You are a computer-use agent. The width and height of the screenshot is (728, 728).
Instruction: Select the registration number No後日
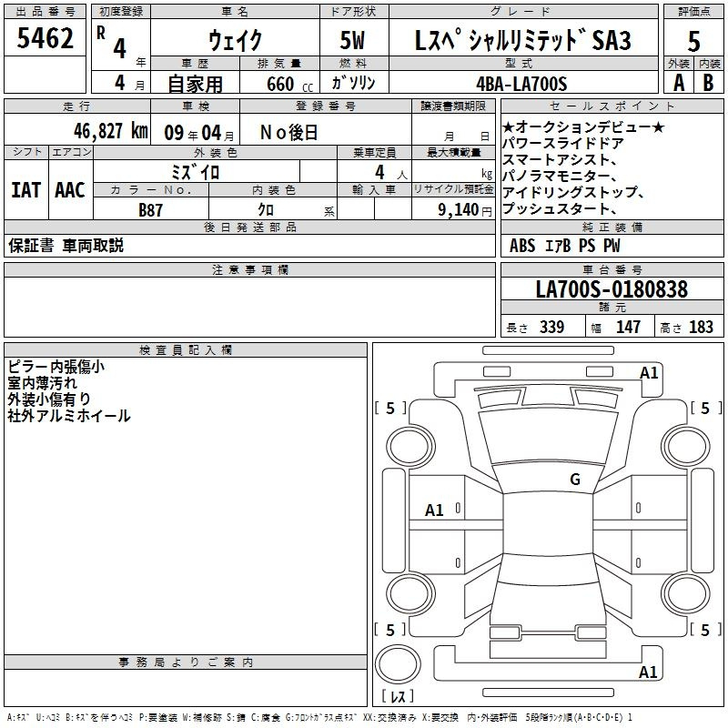(x=288, y=133)
